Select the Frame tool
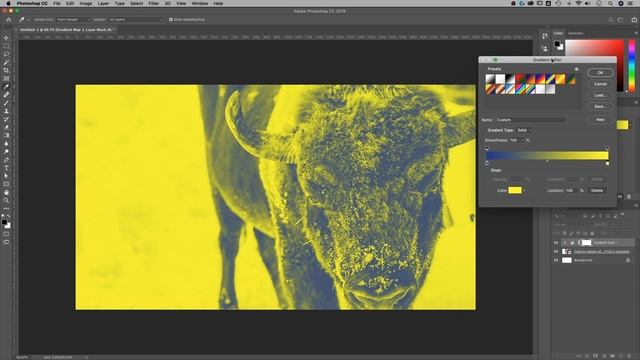The height and width of the screenshot is (360, 640). click(6, 78)
